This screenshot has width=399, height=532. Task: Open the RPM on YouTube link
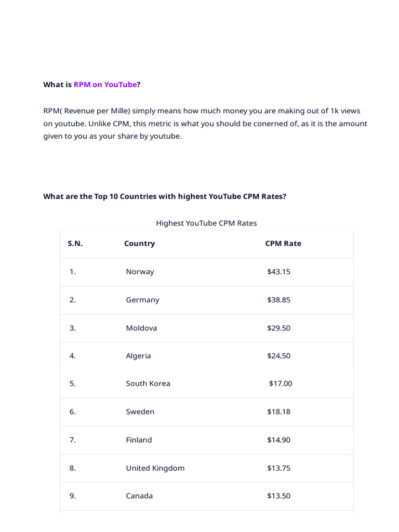pos(105,85)
